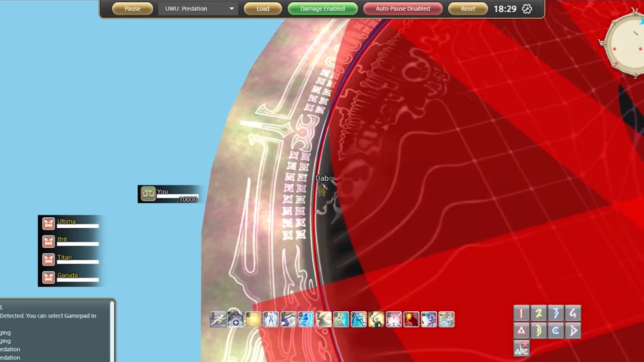Click the enemy icon next to Ultima

click(48, 224)
